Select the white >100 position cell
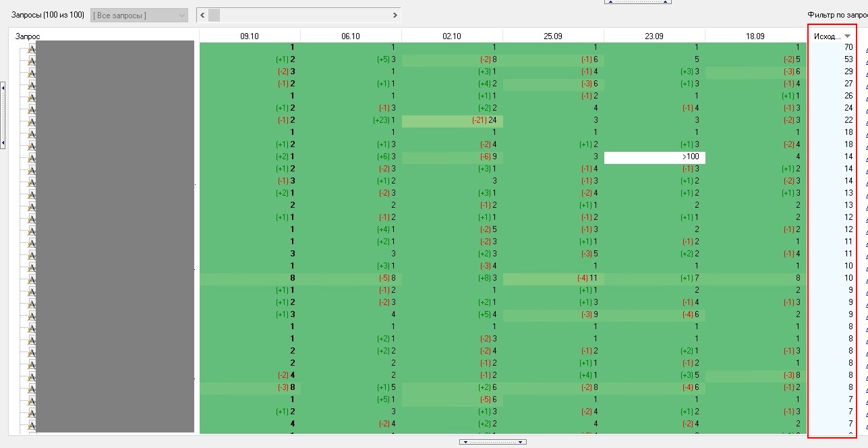The width and height of the screenshot is (868, 448). click(655, 157)
